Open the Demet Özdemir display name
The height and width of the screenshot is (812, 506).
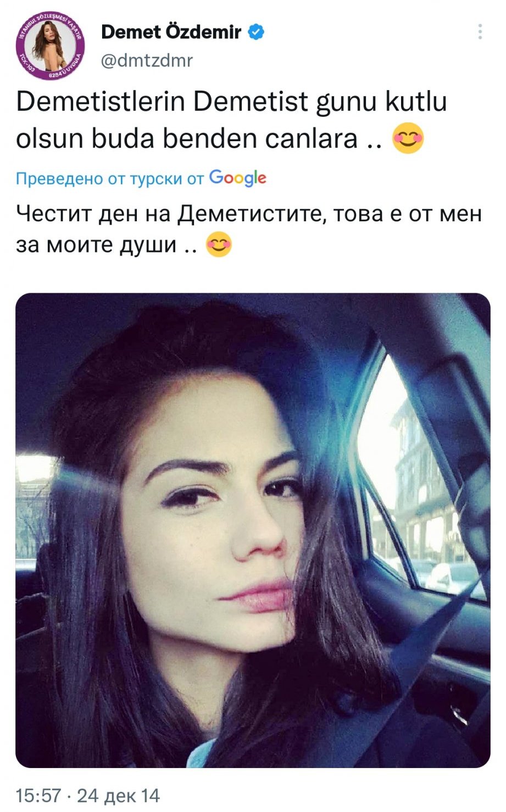[x=171, y=32]
